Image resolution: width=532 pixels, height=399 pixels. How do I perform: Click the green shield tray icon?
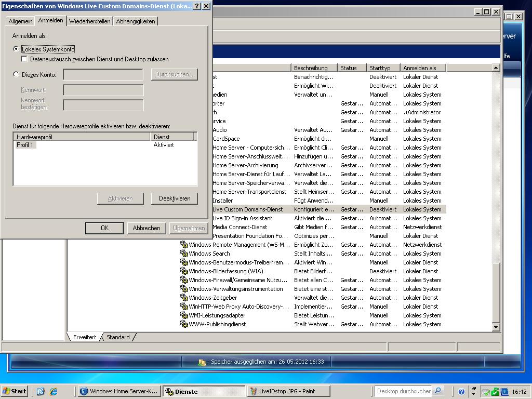(x=495, y=392)
